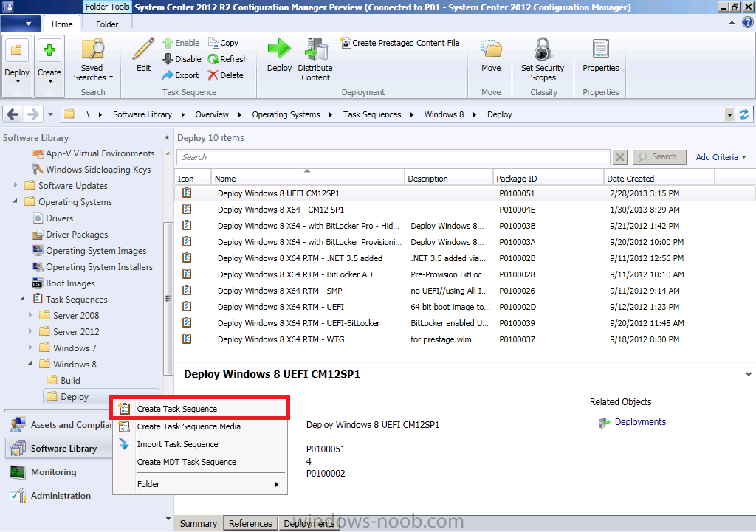Switch to the Summary tab

198,523
